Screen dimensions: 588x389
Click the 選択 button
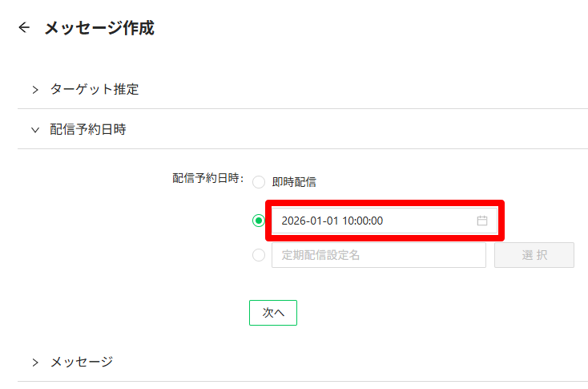(534, 255)
